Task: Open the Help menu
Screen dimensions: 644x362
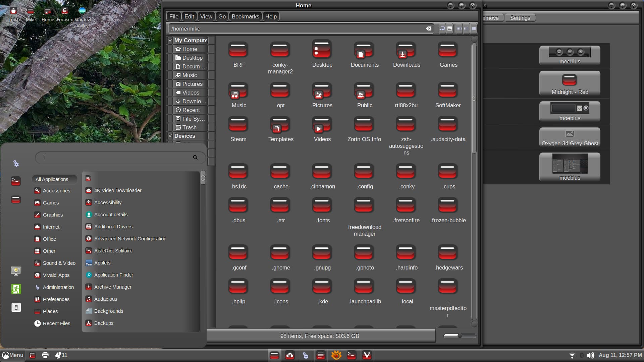Action: point(271,16)
